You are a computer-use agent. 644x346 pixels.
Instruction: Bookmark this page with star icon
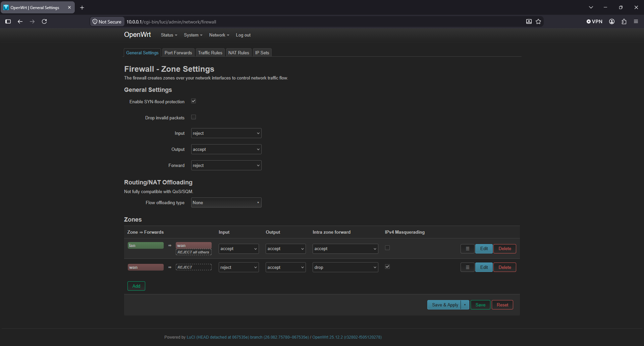(x=538, y=21)
